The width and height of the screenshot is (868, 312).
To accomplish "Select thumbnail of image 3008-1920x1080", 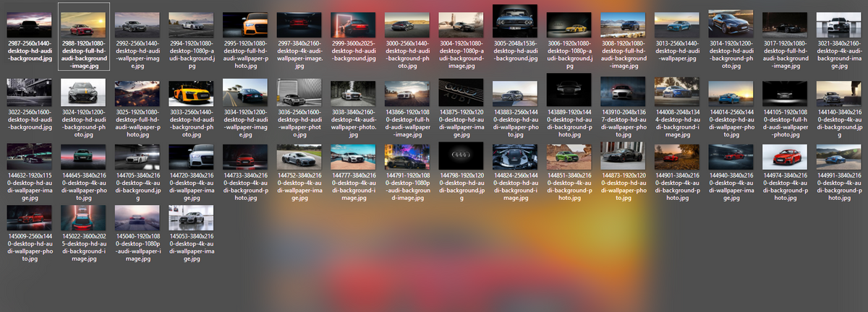I will click(x=624, y=25).
